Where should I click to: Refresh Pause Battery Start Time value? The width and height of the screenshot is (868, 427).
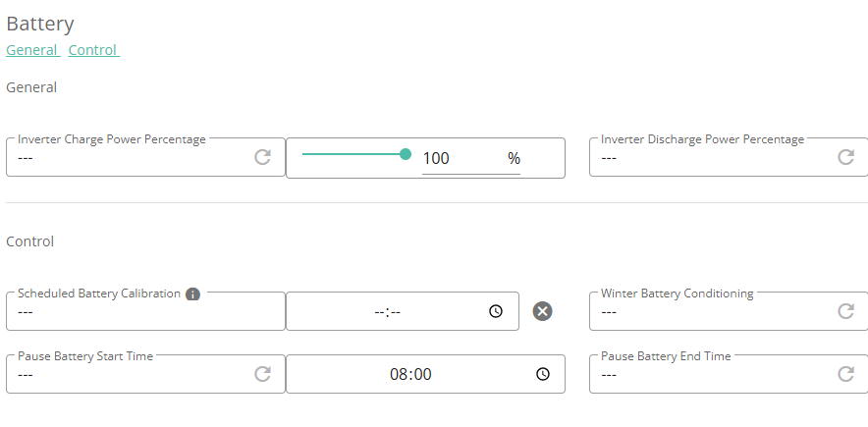coord(262,374)
